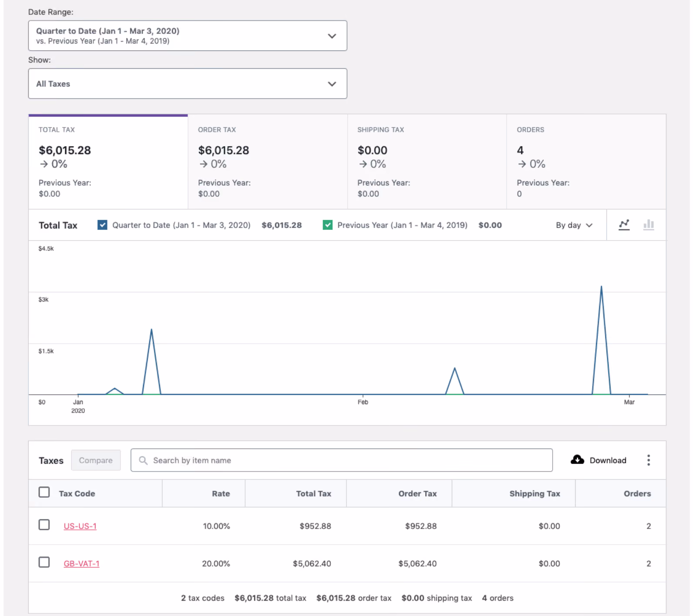Click the search magnifier icon

pyautogui.click(x=143, y=460)
